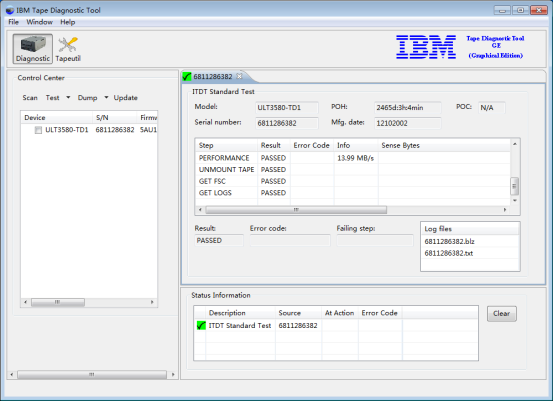Select the GET FSC step row

(x=353, y=181)
